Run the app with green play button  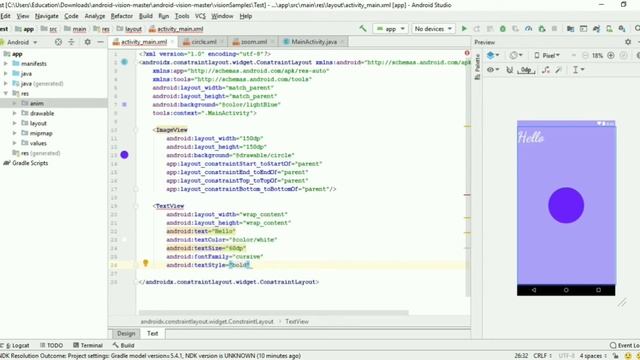(x=464, y=29)
